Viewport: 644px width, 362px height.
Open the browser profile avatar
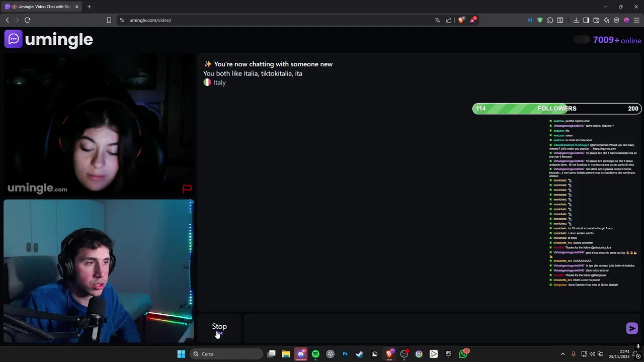click(626, 20)
